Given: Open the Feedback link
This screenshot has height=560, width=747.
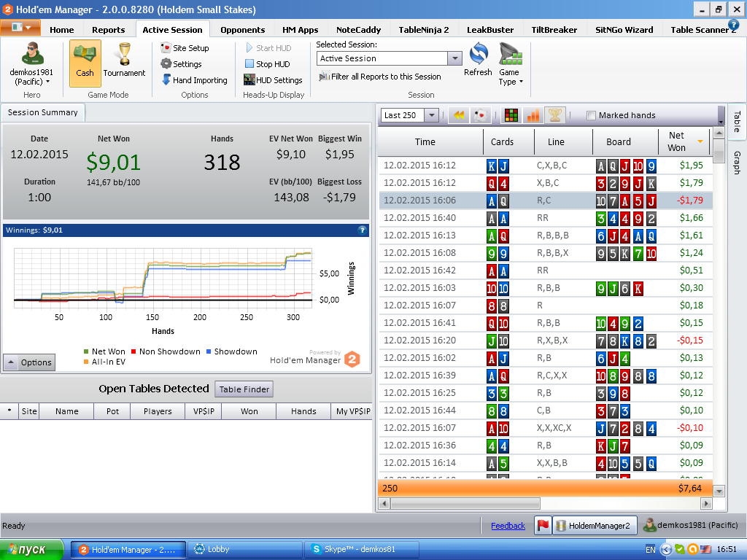Looking at the screenshot, I should pyautogui.click(x=508, y=525).
